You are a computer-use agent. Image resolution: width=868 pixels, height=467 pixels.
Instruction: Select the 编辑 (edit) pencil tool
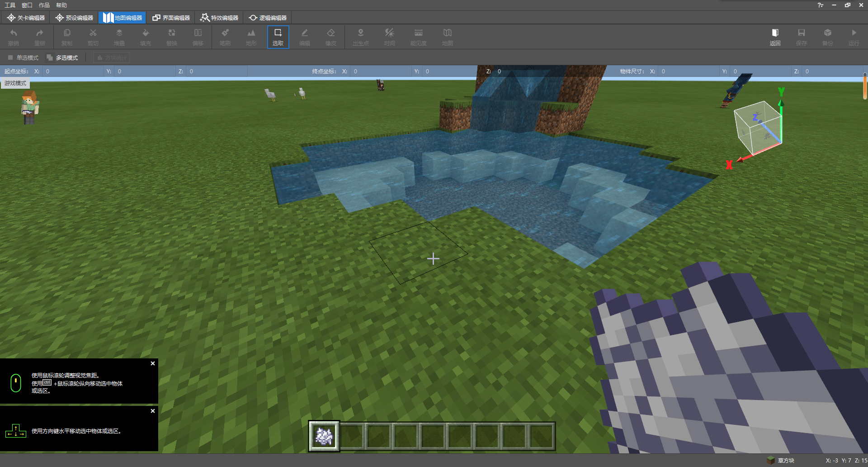[x=305, y=37]
